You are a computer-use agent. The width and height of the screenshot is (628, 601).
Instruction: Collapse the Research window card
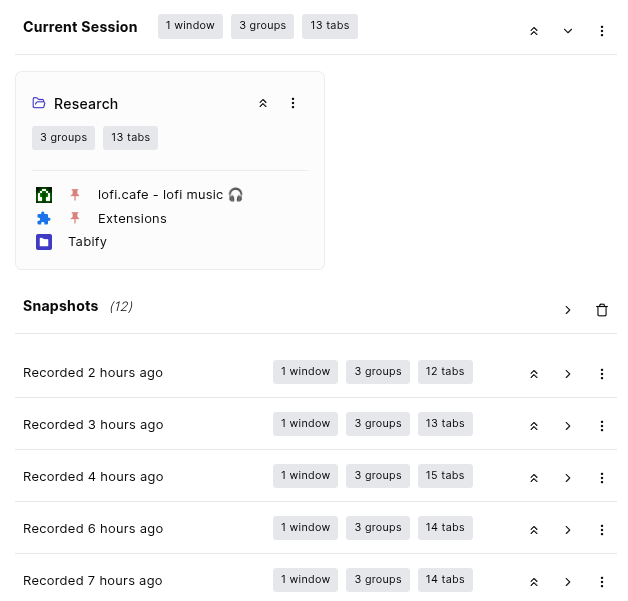[263, 103]
